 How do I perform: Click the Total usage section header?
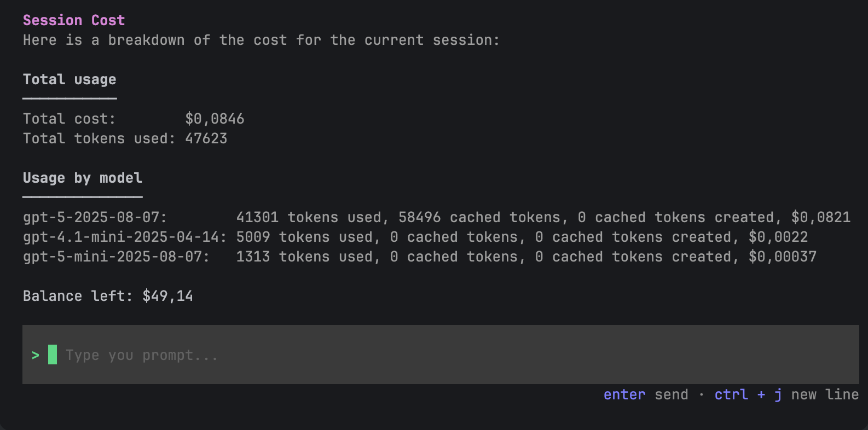point(70,79)
